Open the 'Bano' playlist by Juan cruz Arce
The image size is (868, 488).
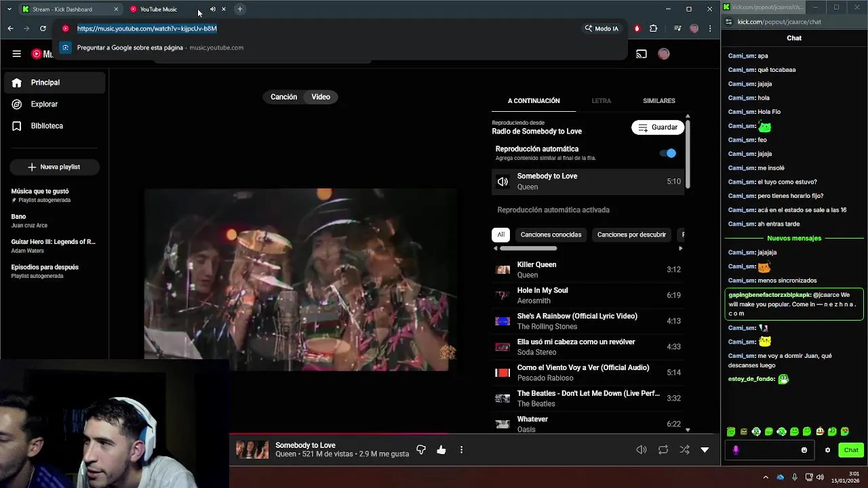pos(54,220)
